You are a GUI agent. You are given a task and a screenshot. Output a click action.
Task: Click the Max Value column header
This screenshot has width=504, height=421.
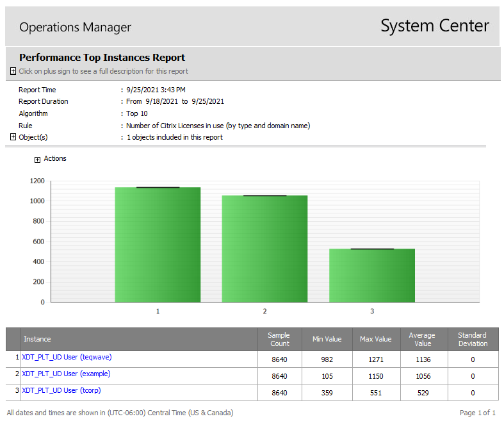pyautogui.click(x=376, y=340)
